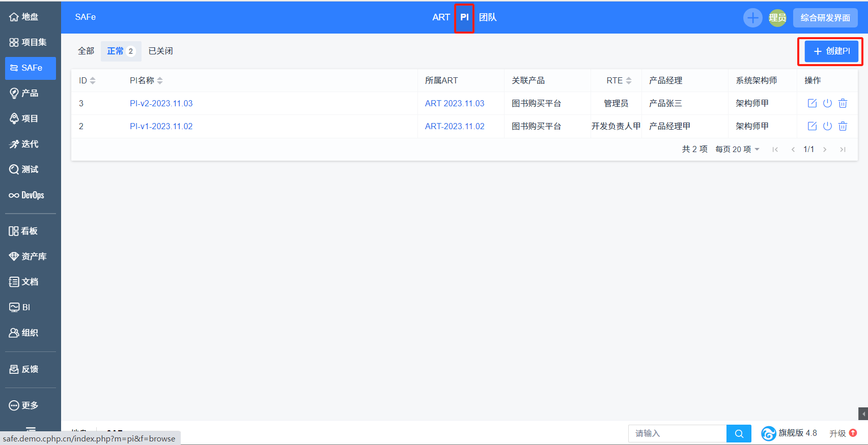Open DevOps module in sidebar
Viewport: 868px width, 445px height.
[x=30, y=195]
